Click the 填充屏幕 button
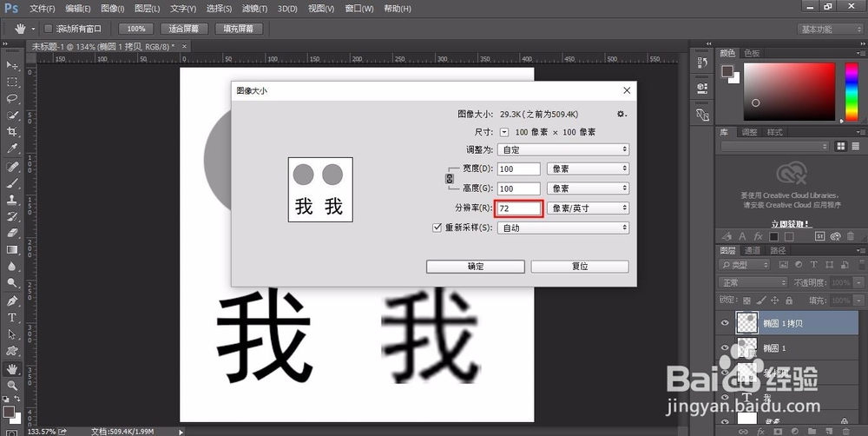 point(239,29)
